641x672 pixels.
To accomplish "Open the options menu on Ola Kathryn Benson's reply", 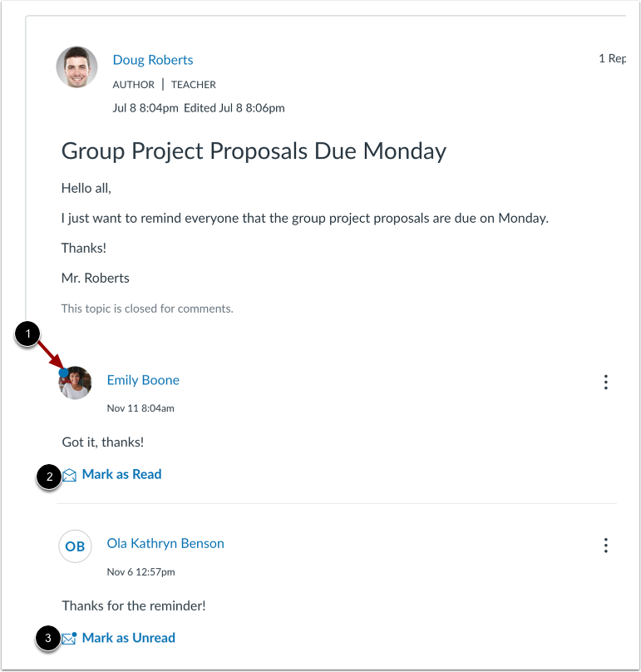I will click(x=606, y=546).
